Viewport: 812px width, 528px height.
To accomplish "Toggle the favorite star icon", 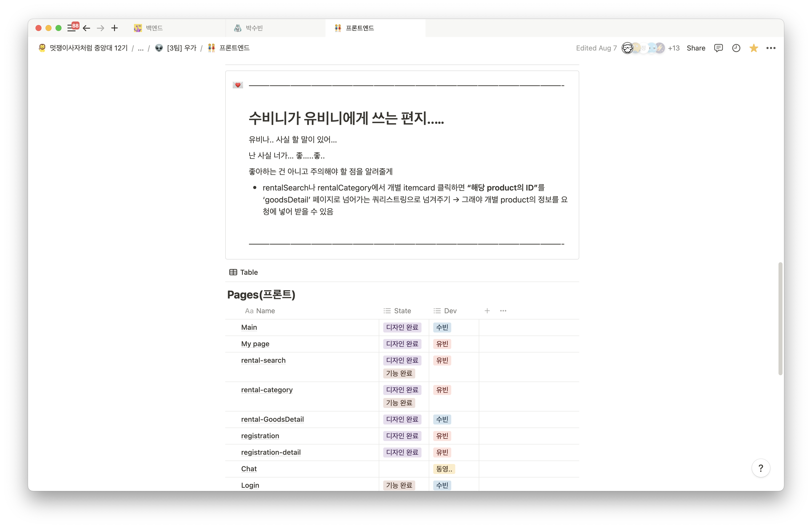I will [753, 48].
